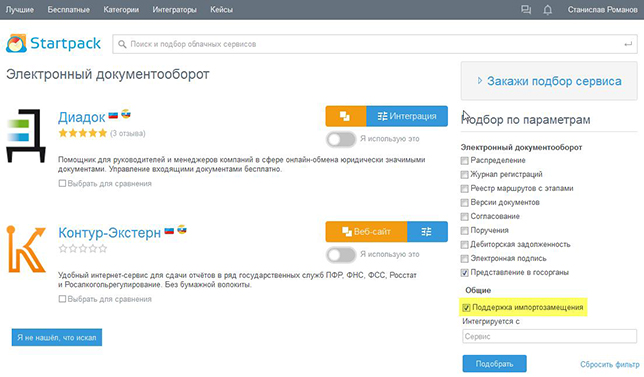This screenshot has height=377, width=644.
Task: Click 'Сбросить фильтр' link
Action: [610, 364]
